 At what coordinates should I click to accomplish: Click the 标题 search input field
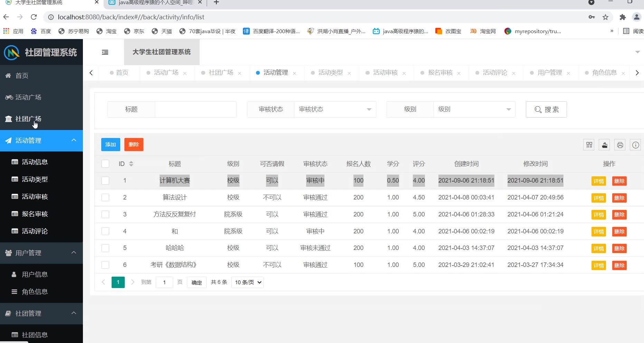196,109
